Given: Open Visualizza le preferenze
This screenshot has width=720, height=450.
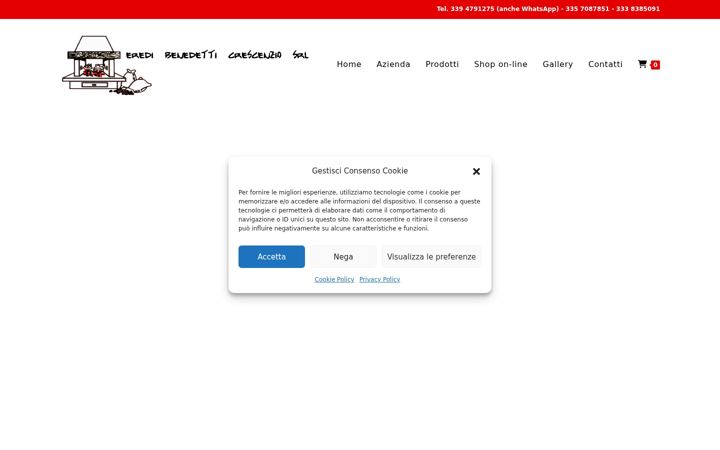Looking at the screenshot, I should pos(431,257).
